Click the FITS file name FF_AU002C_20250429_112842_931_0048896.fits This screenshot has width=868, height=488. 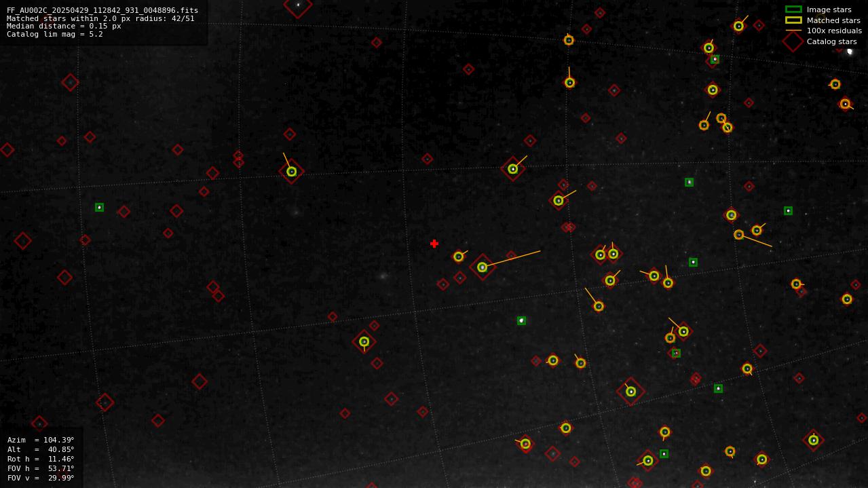(x=102, y=10)
